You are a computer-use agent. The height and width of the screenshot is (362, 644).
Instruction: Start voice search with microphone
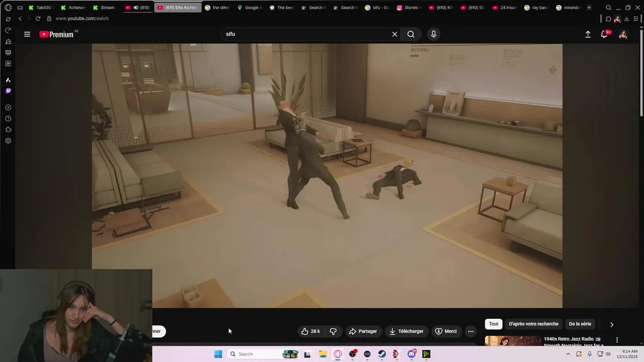(x=434, y=34)
